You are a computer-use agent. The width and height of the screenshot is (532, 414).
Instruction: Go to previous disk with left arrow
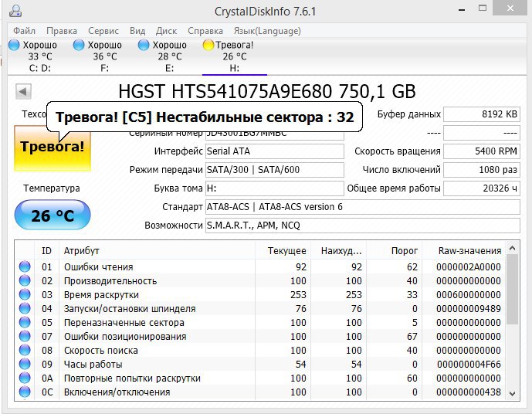(x=23, y=91)
